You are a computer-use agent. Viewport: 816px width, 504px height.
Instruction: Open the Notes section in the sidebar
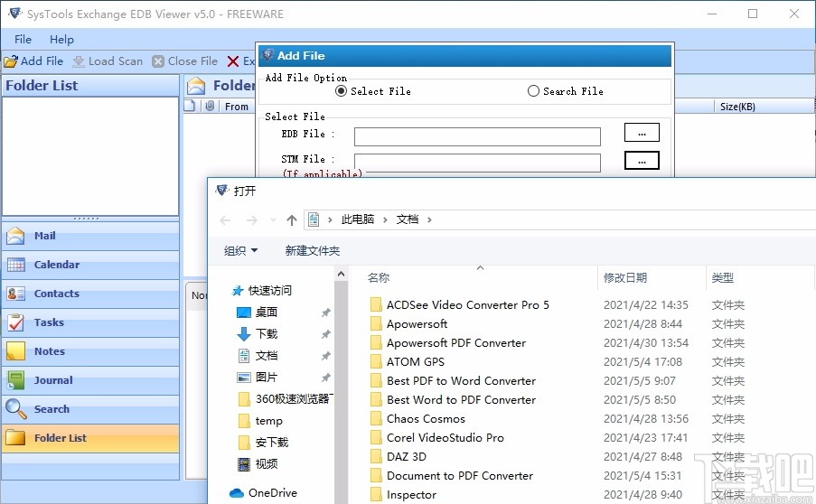coord(90,351)
